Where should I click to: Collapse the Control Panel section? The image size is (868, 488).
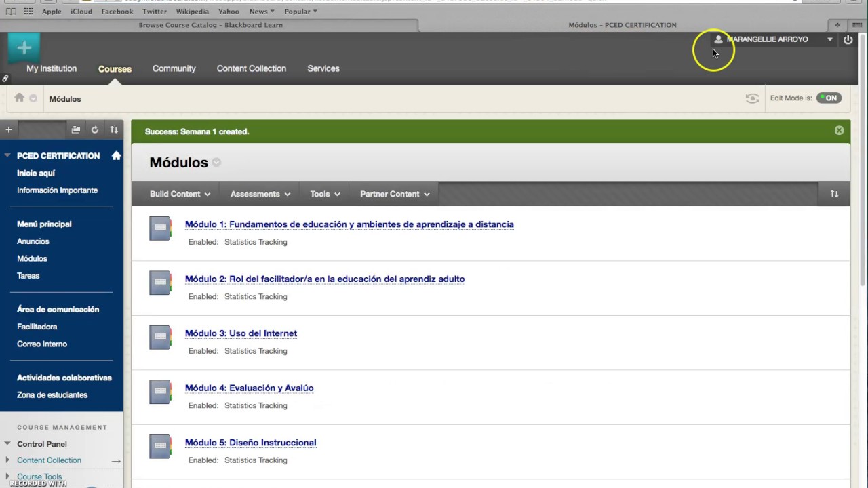point(7,444)
